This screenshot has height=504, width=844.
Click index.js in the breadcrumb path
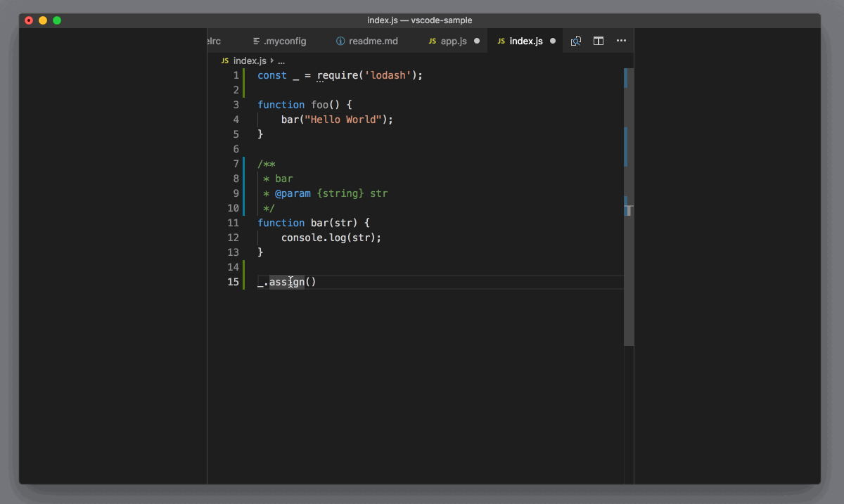[x=250, y=61]
